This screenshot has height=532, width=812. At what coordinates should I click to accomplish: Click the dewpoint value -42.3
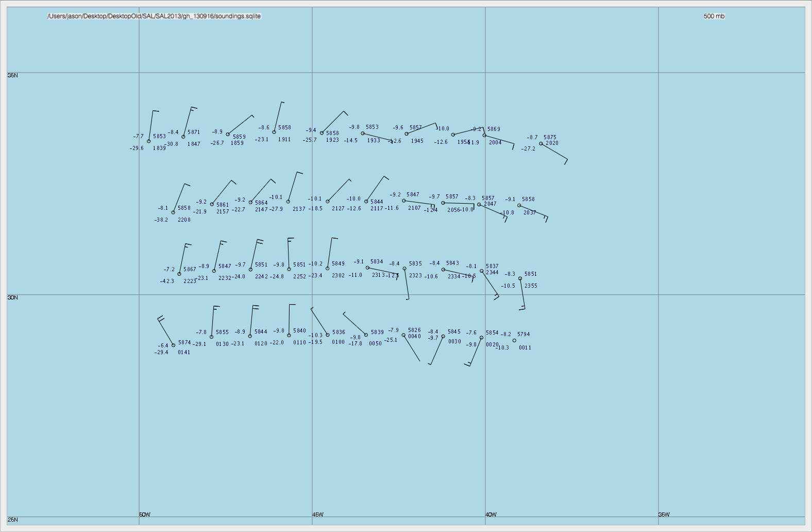coord(167,281)
